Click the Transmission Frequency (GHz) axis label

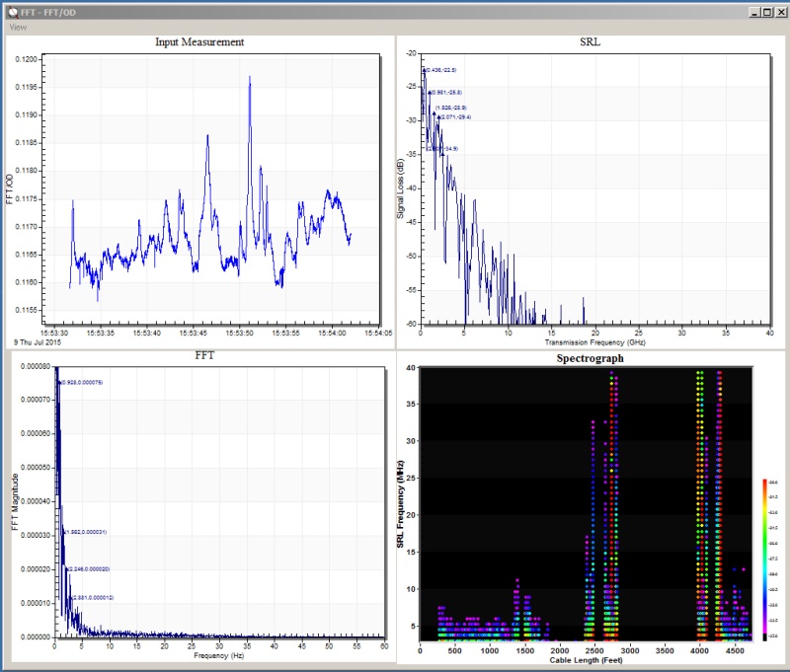pos(593,341)
